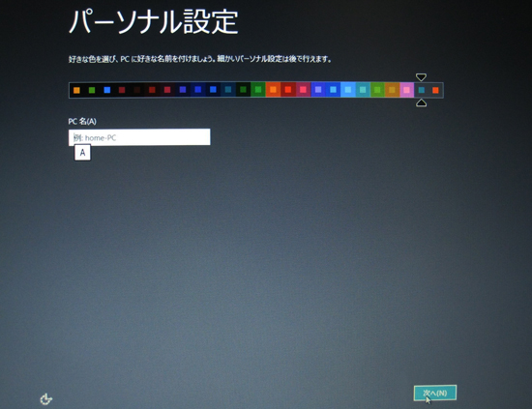
Task: Click the IME mode indicator A
Action: [x=82, y=153]
